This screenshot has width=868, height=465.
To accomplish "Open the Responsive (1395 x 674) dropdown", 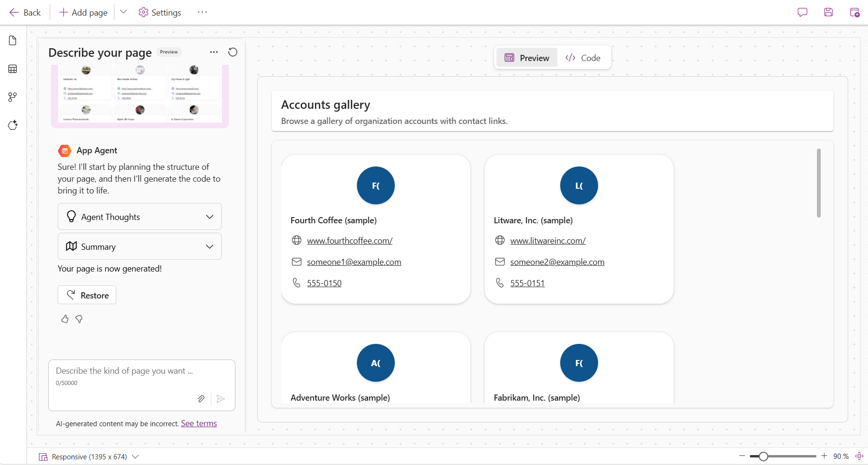I will pos(136,456).
